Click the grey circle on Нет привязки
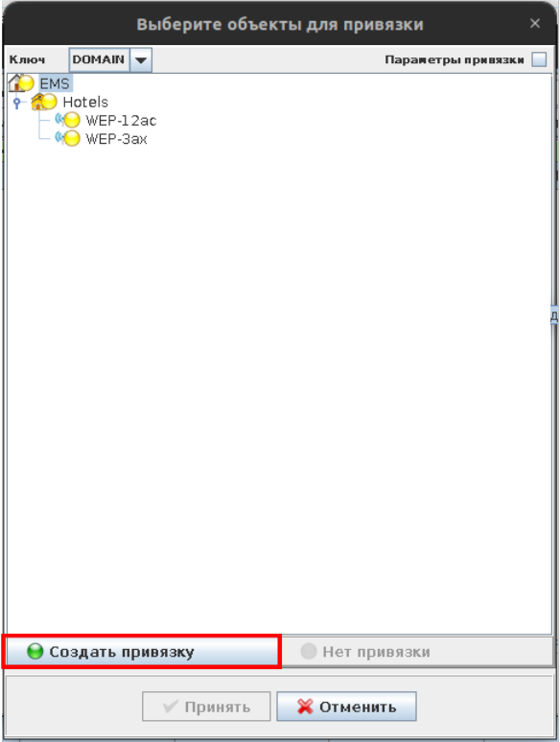The width and height of the screenshot is (560, 742). click(309, 652)
